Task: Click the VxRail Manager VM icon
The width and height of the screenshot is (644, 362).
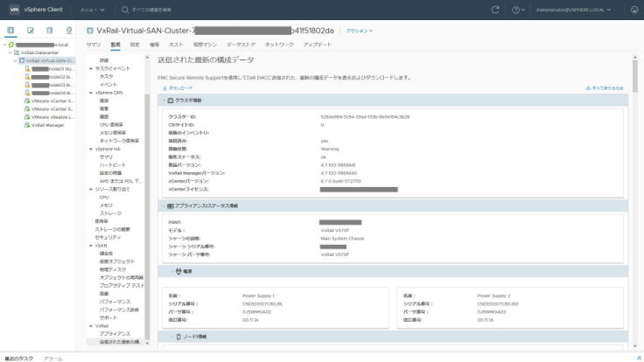Action: tap(27, 125)
